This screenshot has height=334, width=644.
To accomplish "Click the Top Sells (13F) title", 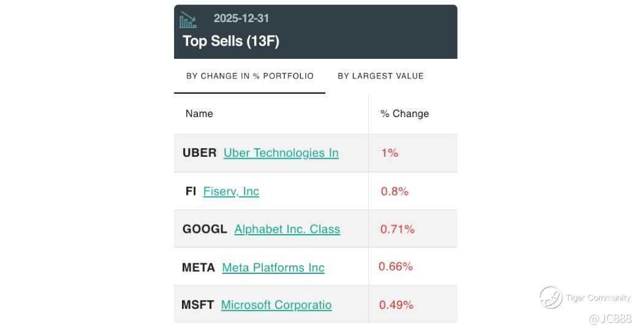I will coord(231,41).
